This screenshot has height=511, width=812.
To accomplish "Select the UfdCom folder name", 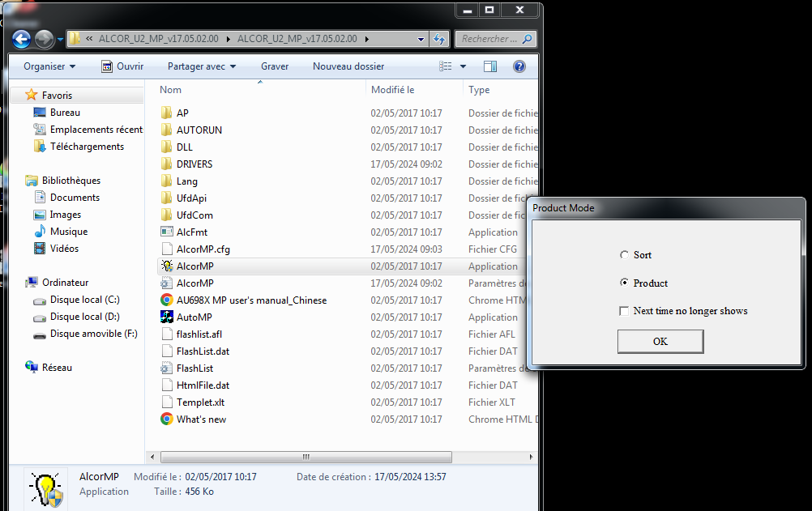I will coord(194,215).
